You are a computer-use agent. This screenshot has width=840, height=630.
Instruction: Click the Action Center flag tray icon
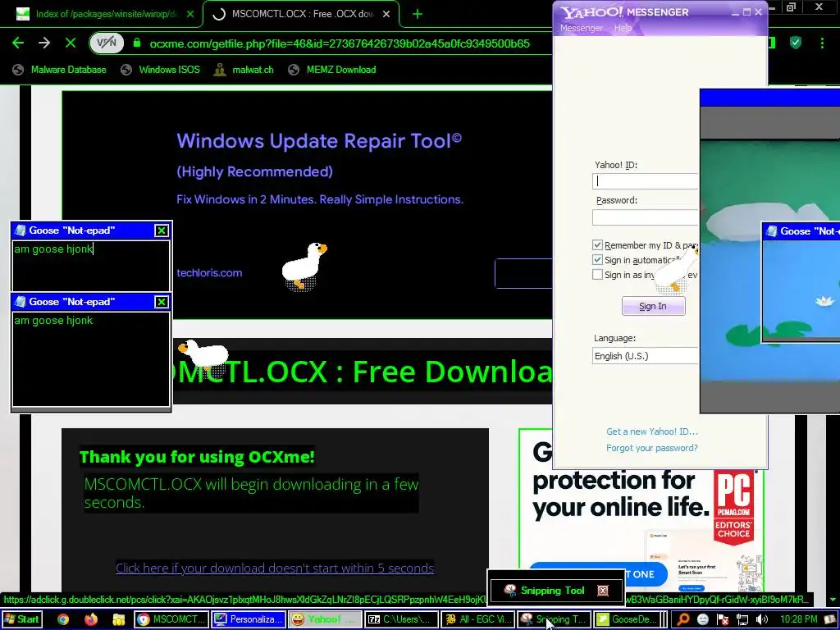[x=723, y=619]
